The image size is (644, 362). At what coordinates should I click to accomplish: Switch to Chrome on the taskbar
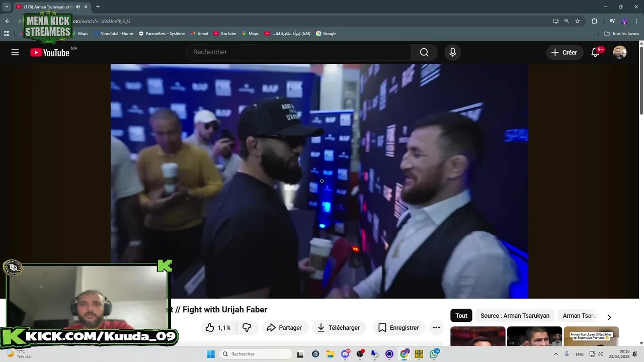click(404, 354)
